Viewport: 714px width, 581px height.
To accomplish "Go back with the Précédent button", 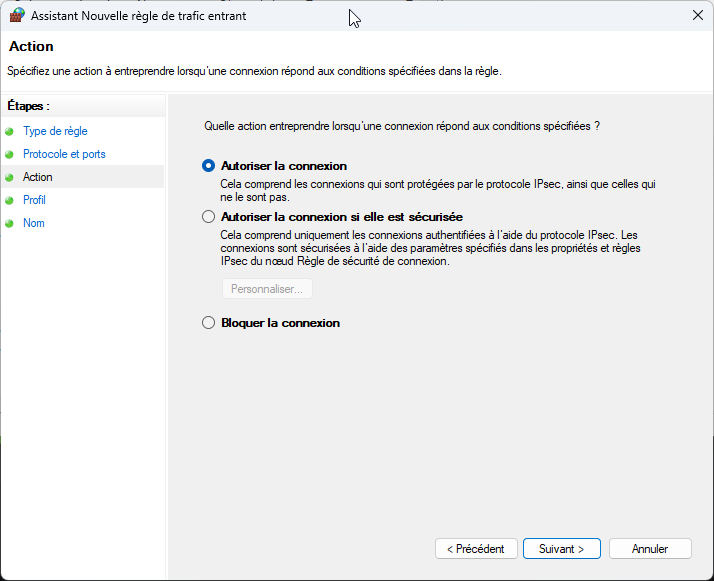I will click(x=476, y=549).
